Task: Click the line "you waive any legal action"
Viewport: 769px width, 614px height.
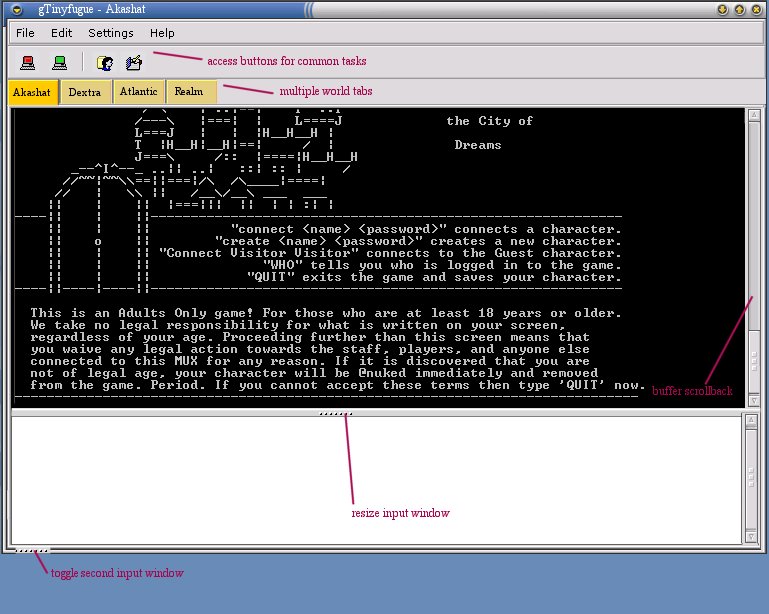Action: pos(310,349)
